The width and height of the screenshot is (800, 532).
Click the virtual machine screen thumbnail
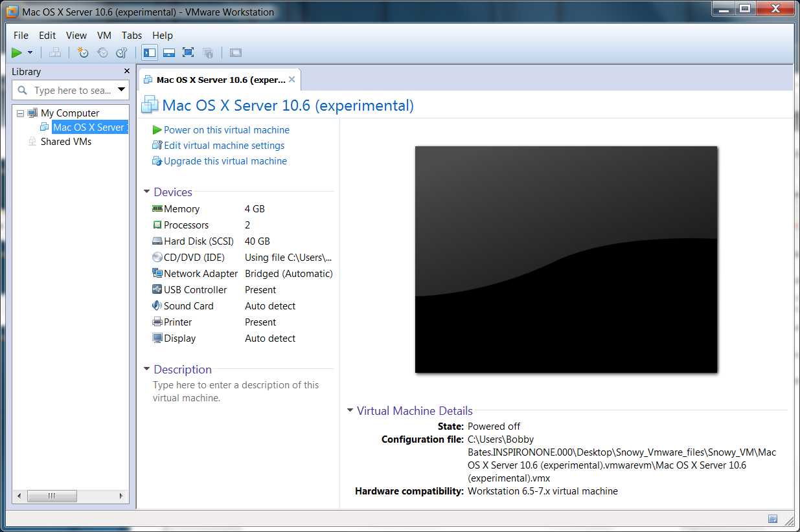coord(566,260)
